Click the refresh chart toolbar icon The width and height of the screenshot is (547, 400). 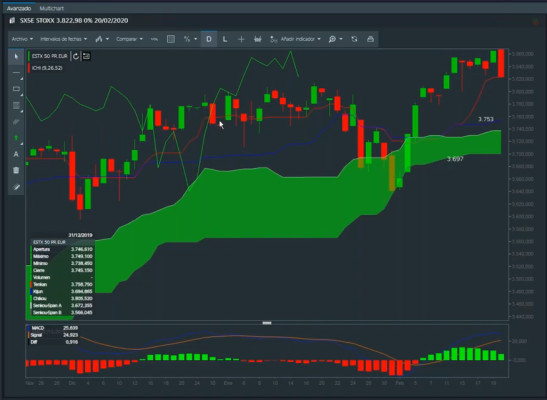pyautogui.click(x=354, y=39)
